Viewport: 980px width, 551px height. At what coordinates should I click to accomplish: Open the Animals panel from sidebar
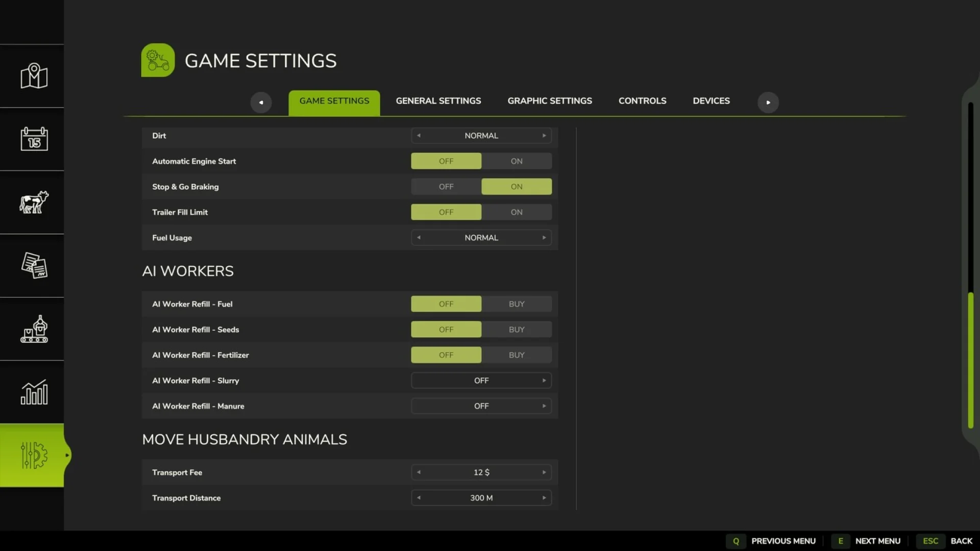32,202
